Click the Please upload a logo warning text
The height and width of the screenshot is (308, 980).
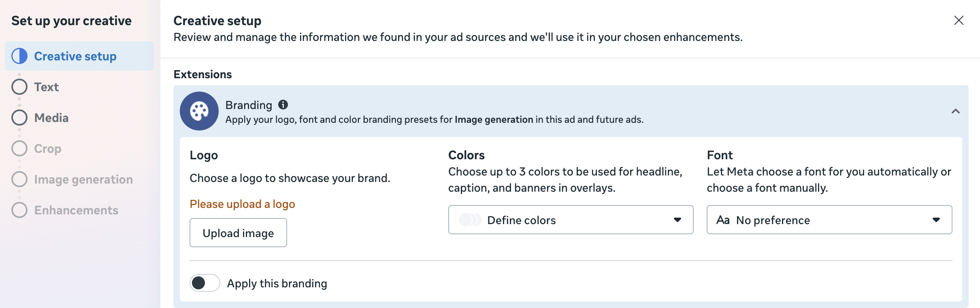[x=242, y=204]
